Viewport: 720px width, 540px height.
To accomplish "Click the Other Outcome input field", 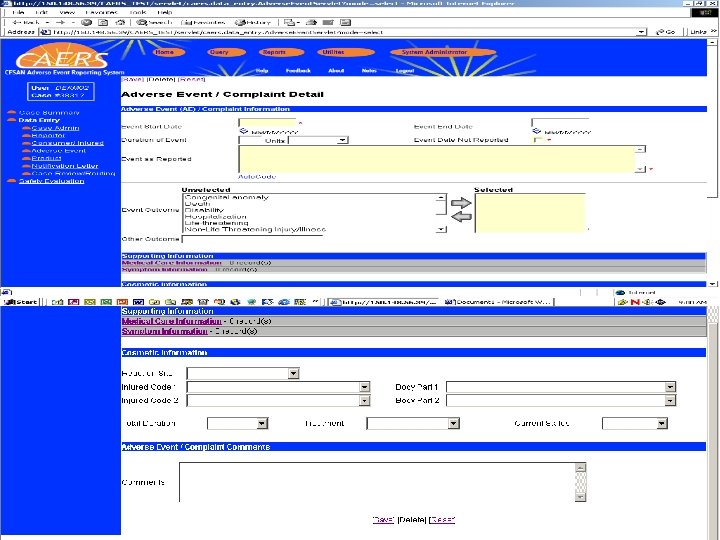I will pos(253,239).
